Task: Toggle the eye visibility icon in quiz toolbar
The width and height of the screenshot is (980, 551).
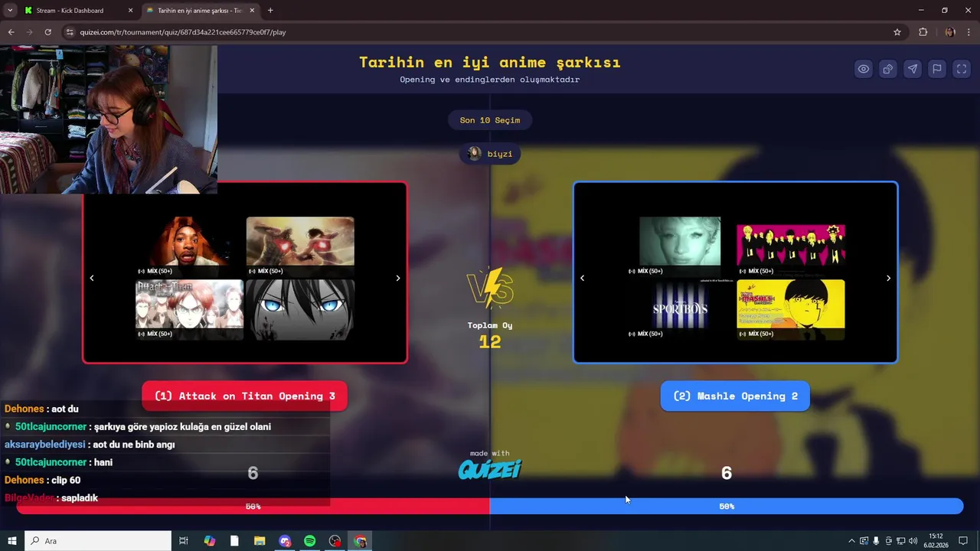Action: tap(864, 69)
